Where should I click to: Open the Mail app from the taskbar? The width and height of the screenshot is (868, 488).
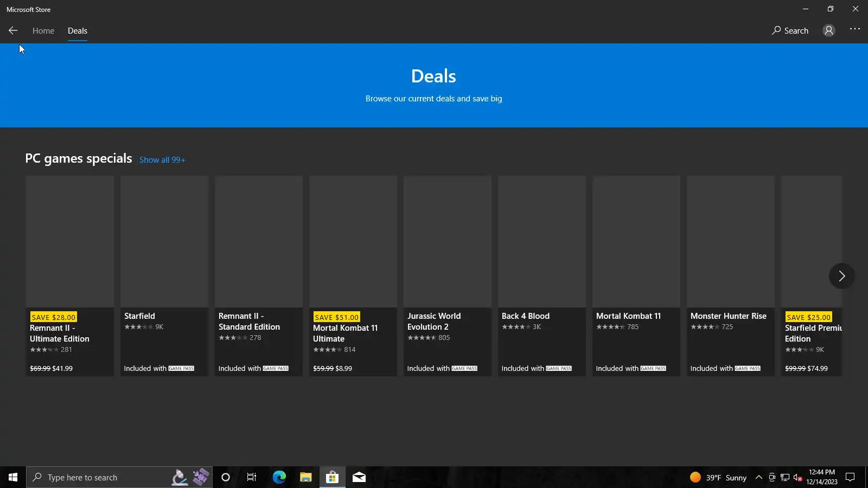click(359, 477)
